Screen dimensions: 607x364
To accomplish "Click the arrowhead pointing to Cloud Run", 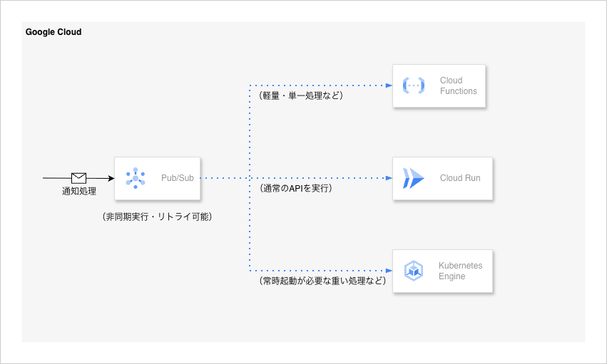I will [389, 178].
